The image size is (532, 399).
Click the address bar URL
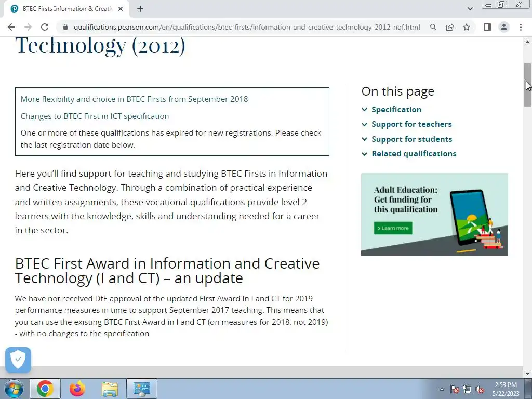point(247,27)
